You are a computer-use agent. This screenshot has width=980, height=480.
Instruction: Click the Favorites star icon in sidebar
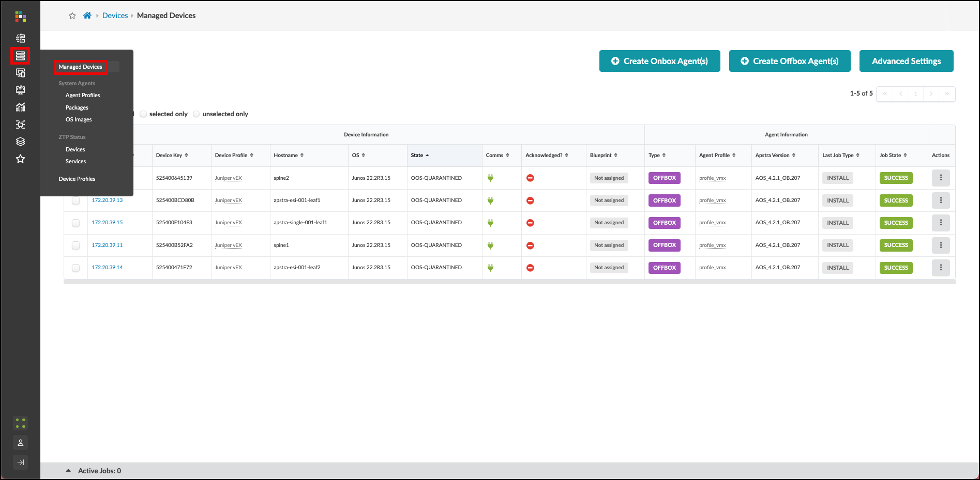pos(20,159)
